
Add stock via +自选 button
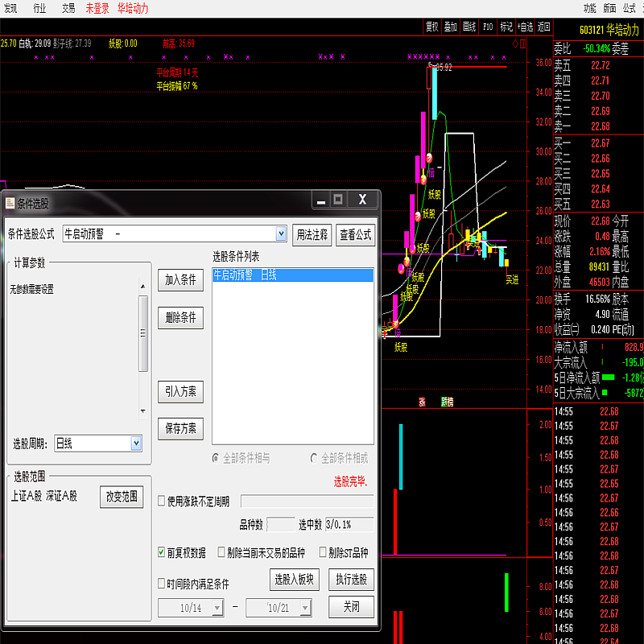[526, 27]
